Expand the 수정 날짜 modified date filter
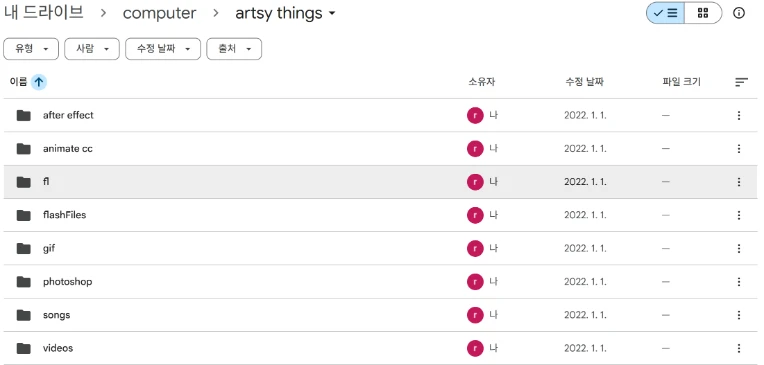This screenshot has height=365, width=764. click(x=163, y=49)
